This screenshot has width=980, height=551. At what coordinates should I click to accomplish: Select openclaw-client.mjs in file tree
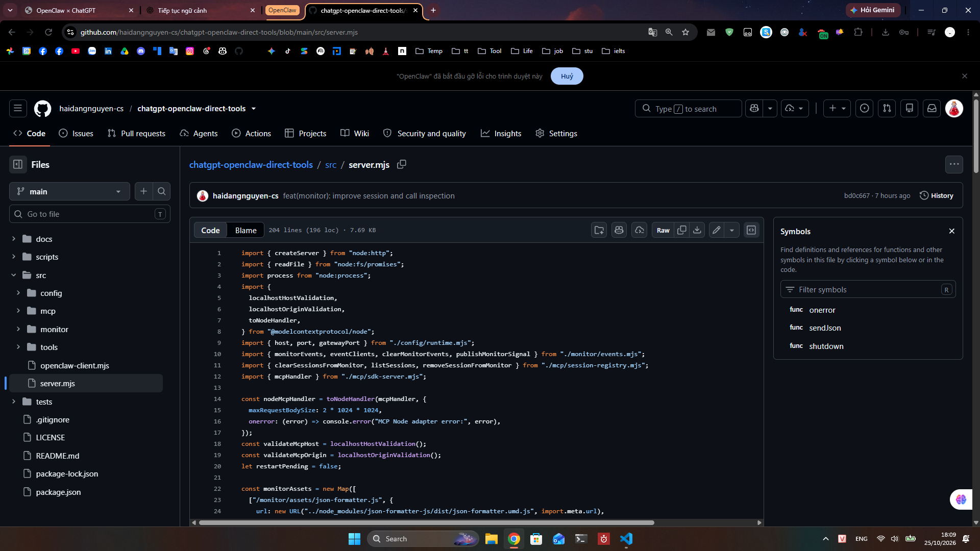(x=75, y=365)
